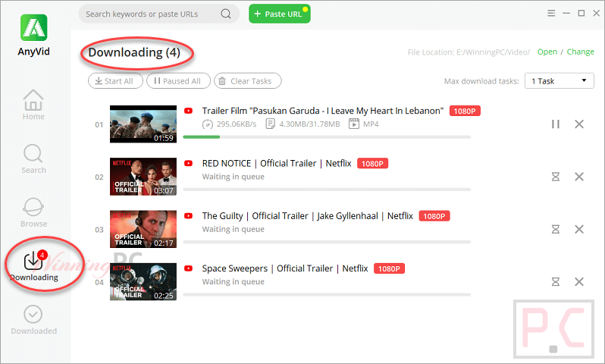
Task: Click the RED NOTICE hourglass queue icon
Action: pos(555,177)
